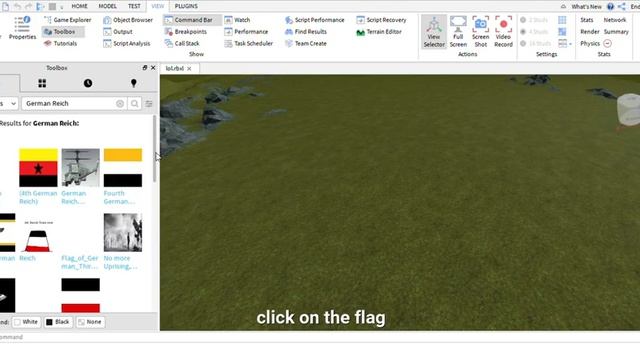Select the VIEW ribbon tab
The height and width of the screenshot is (360, 640).
tap(157, 6)
